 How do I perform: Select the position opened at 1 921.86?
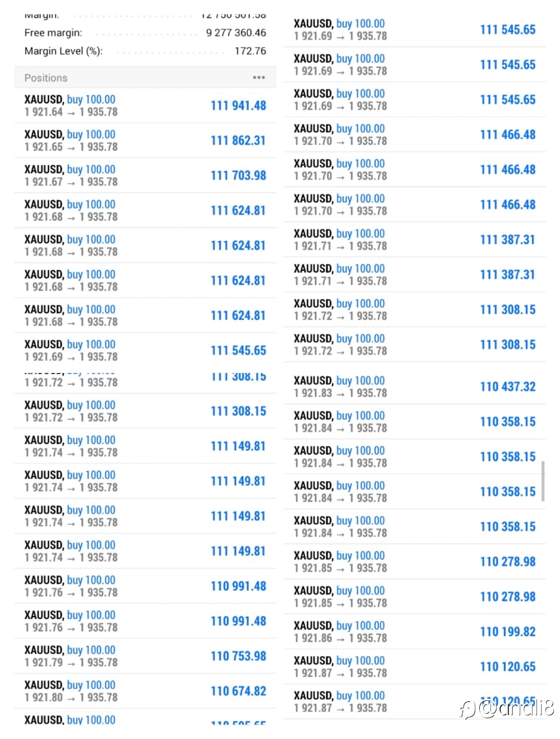(415, 632)
